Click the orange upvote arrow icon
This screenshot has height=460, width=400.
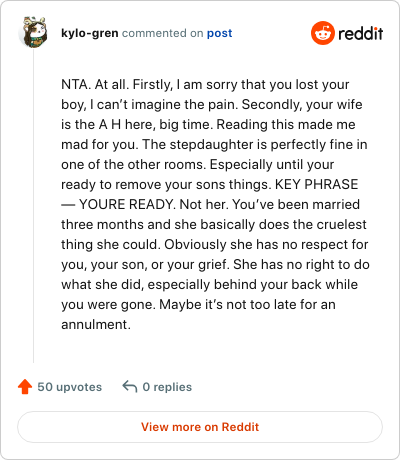[x=25, y=387]
